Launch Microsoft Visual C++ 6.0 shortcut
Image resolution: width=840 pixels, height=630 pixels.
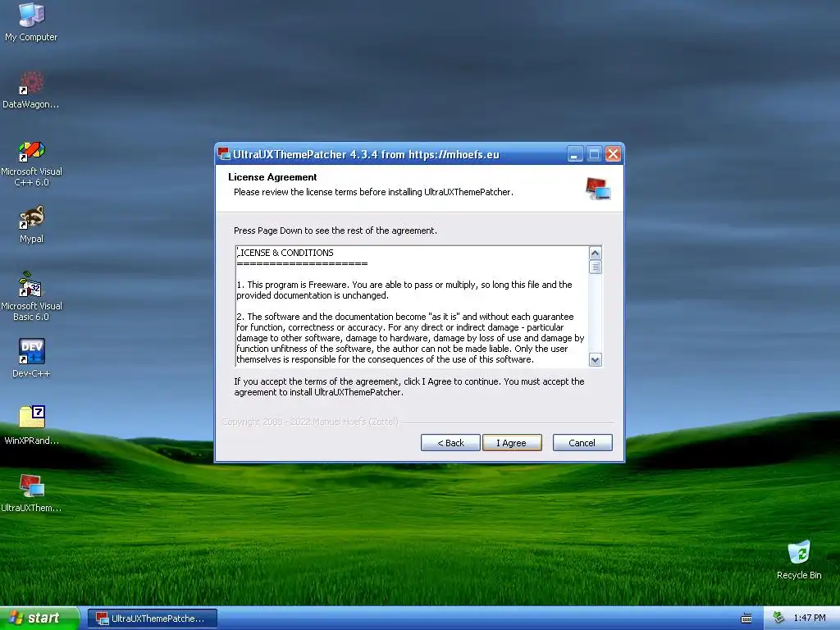click(x=31, y=163)
